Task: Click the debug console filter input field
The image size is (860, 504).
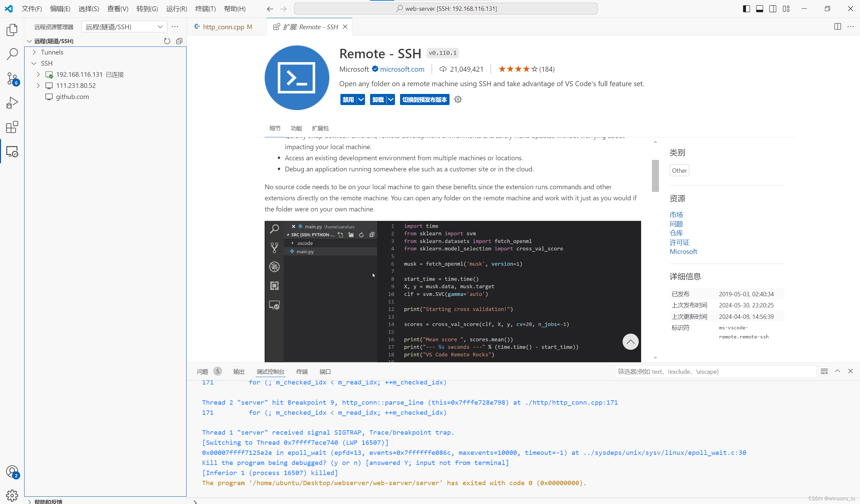Action: pos(715,371)
